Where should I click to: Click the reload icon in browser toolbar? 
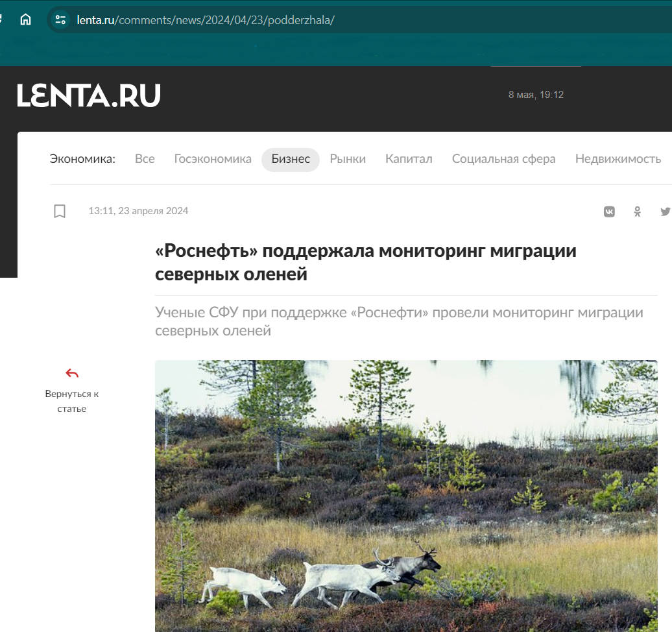tap(1, 19)
